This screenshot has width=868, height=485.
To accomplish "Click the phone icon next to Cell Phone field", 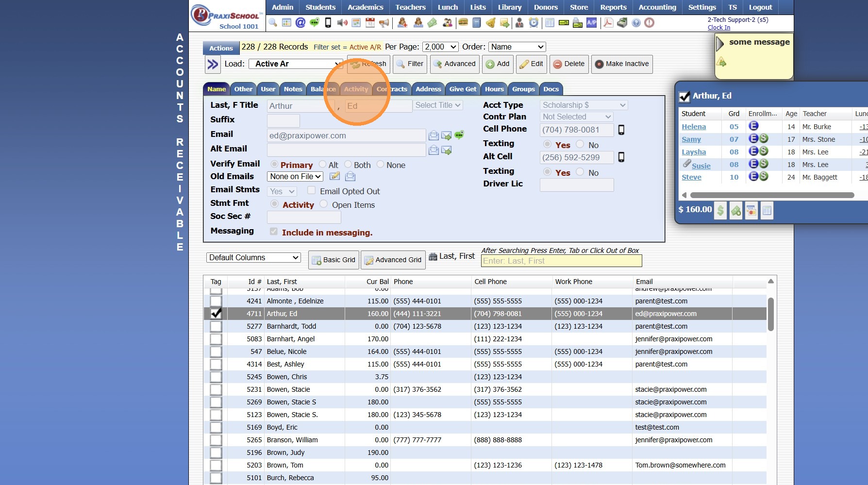I will click(621, 130).
